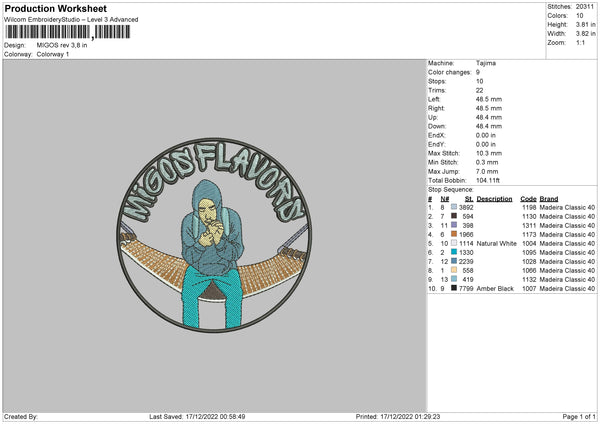600x424 pixels.
Task: Click the Machine value Tajima
Action: (486, 63)
